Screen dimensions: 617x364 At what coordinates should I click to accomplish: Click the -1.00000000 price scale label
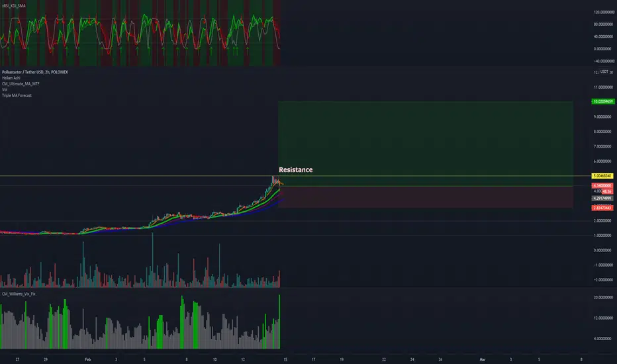coord(602,265)
